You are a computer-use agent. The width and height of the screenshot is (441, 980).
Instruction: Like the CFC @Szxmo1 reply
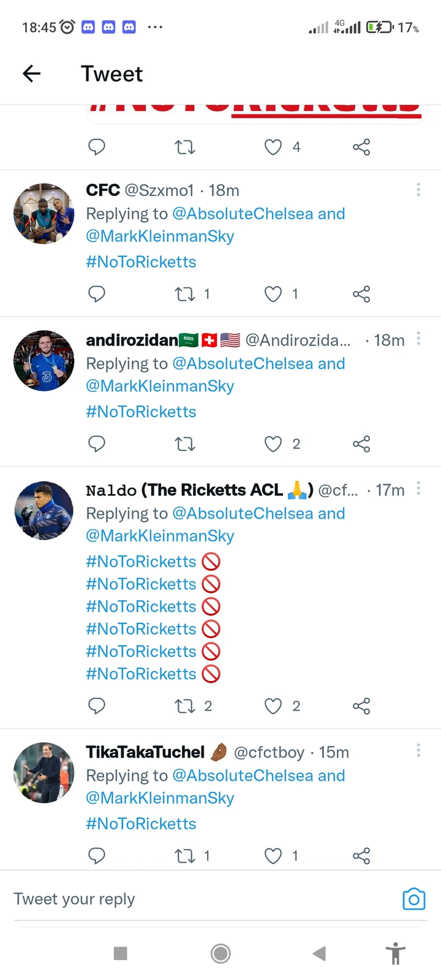(273, 294)
